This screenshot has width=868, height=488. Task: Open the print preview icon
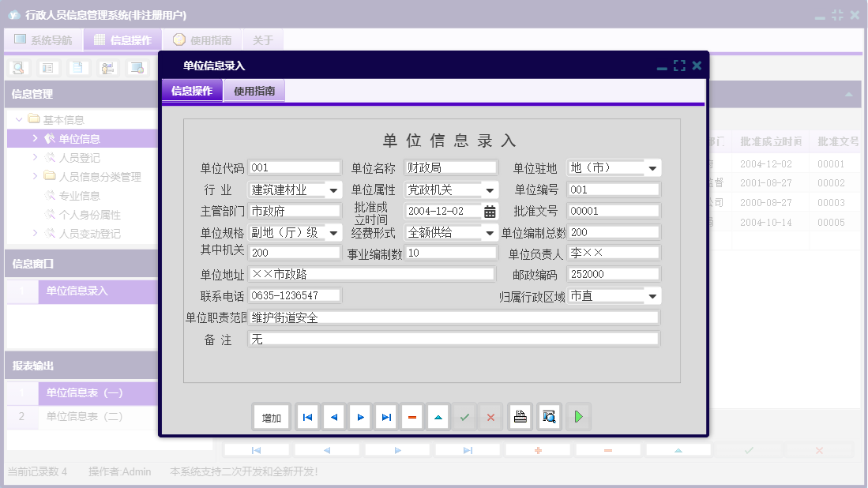[x=548, y=416]
